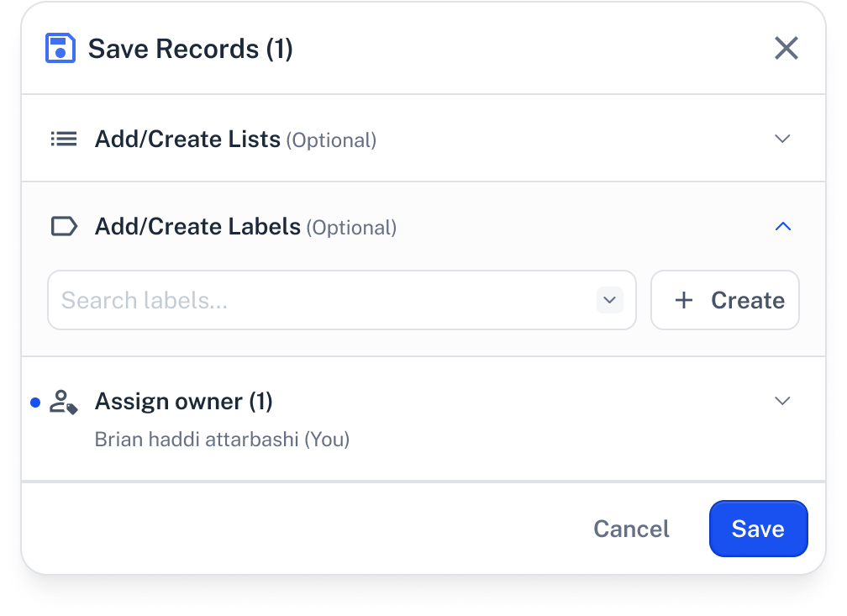Close the Save Records dialog
The width and height of the screenshot is (847, 616).
click(x=786, y=48)
